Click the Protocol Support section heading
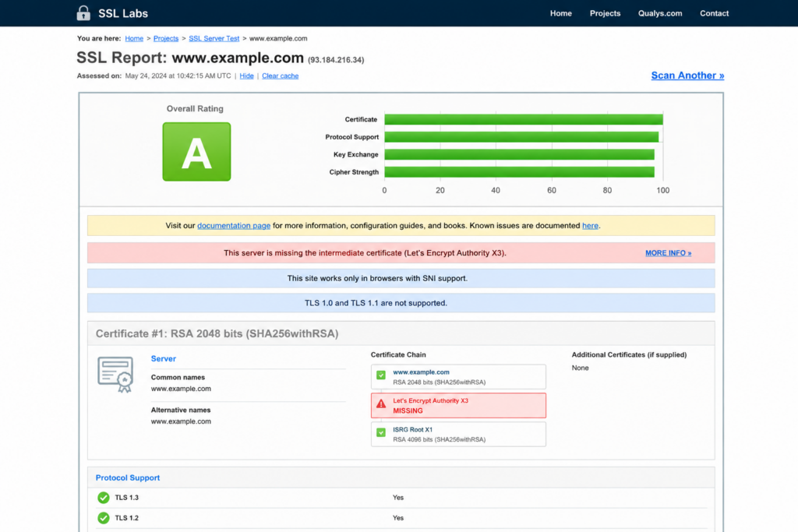 point(128,477)
